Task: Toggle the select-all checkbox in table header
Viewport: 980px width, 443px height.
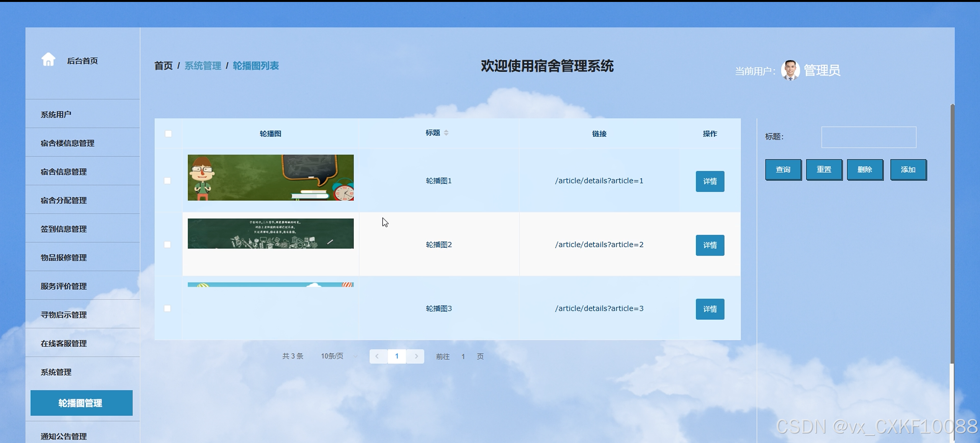Action: click(x=169, y=134)
